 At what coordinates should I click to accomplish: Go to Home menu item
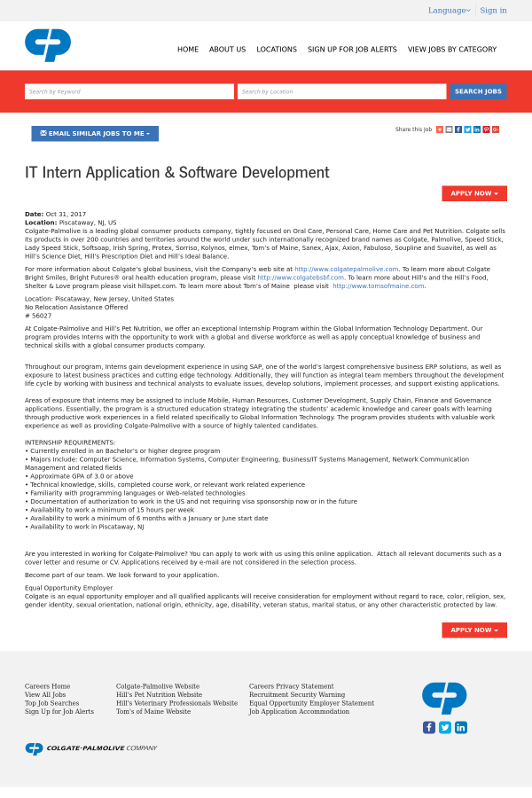click(x=188, y=50)
